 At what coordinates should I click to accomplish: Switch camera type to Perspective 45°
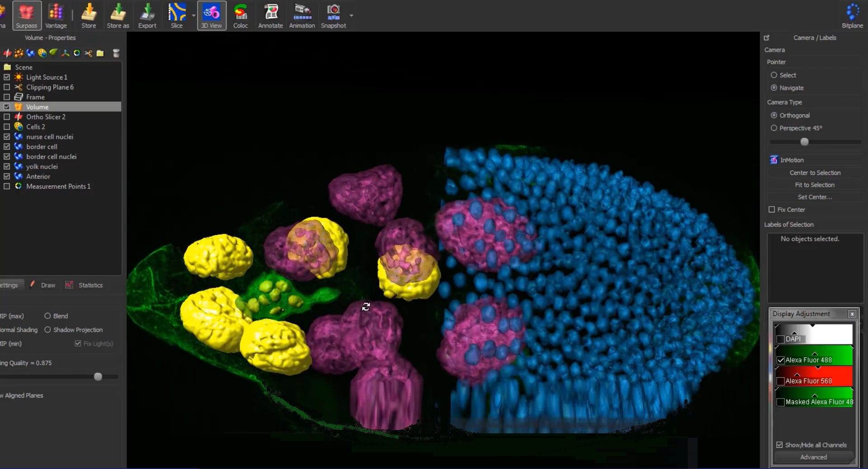774,128
